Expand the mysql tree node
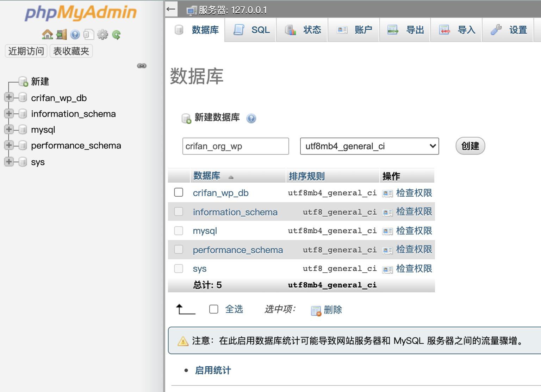Screen dimensions: 541x392 pos(9,129)
